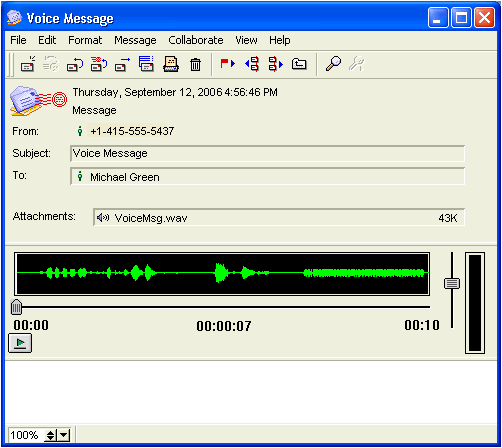Image resolution: width=502 pixels, height=448 pixels.
Task: Go to previous item with left arrow icon
Action: [x=252, y=64]
